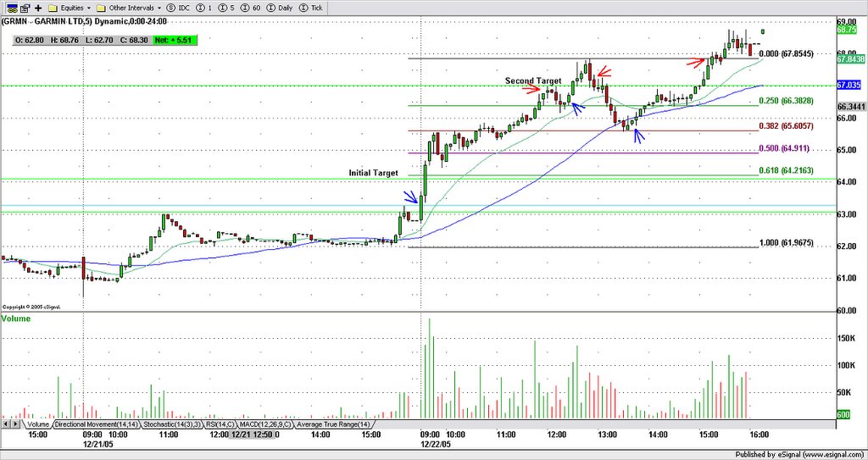Select the Volume study tab
868x460 pixels.
(x=37, y=424)
